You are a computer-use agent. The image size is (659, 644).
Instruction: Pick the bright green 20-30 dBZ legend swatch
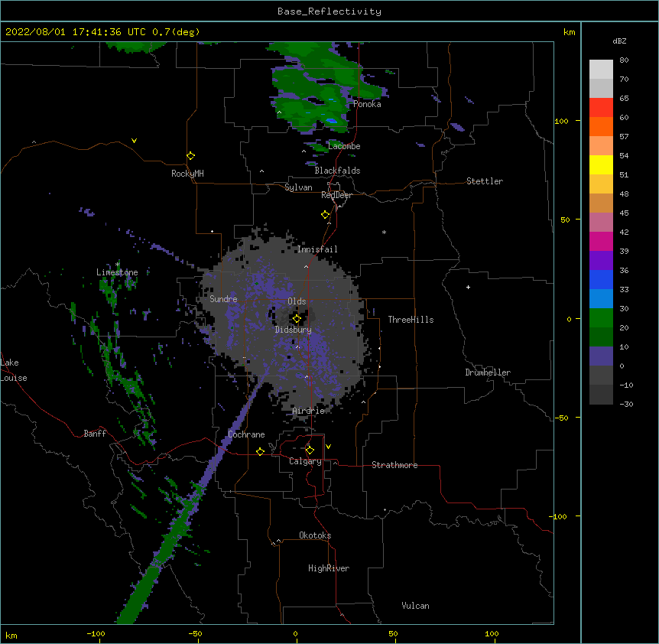click(601, 318)
